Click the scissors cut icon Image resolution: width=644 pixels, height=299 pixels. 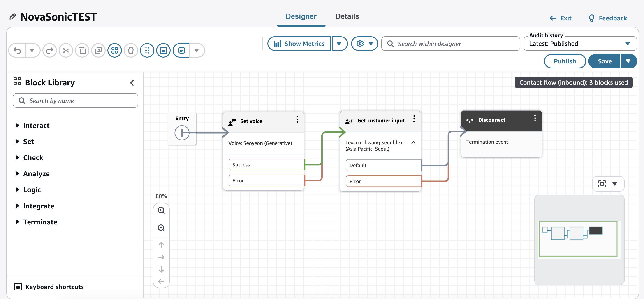click(x=66, y=51)
